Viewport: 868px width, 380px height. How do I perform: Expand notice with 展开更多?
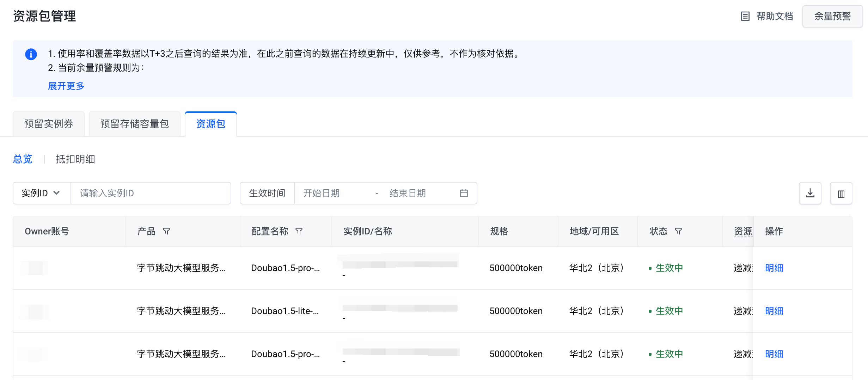click(x=66, y=86)
